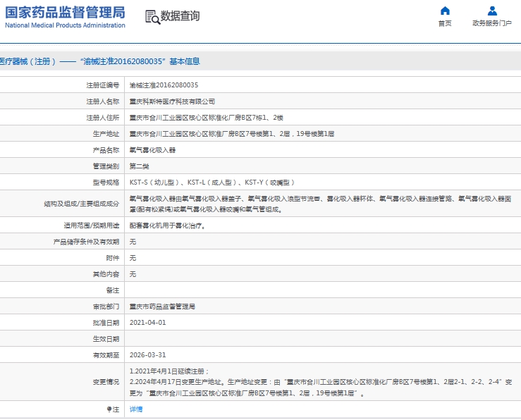Select the page heading 医疗器械（注册）基本信息
The height and width of the screenshot is (420, 521).
coord(100,61)
